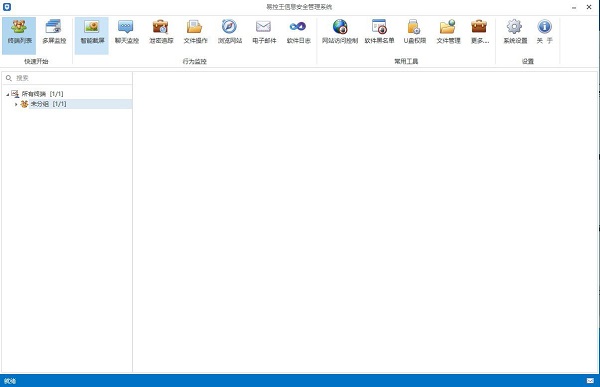Open U盘权限 USB permissions

pyautogui.click(x=414, y=35)
